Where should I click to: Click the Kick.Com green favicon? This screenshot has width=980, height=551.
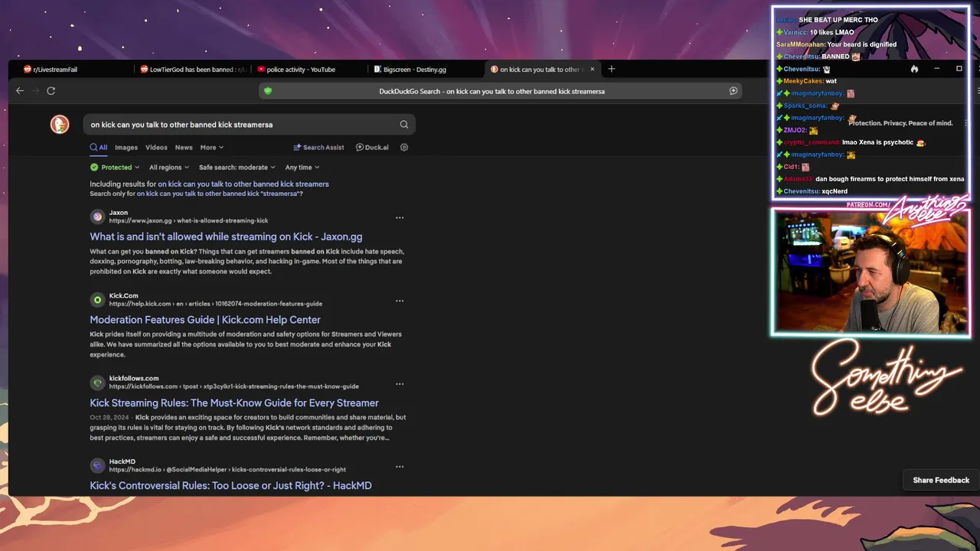click(97, 299)
